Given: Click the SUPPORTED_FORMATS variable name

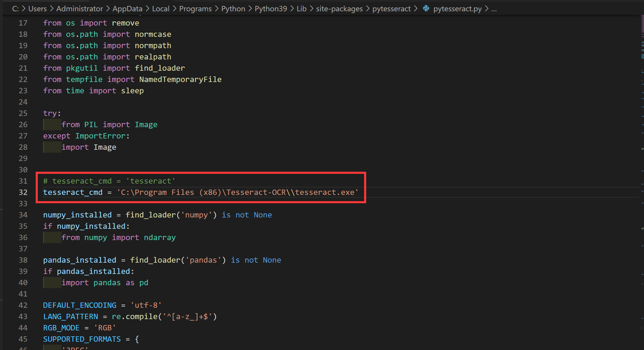Looking at the screenshot, I should [82, 339].
